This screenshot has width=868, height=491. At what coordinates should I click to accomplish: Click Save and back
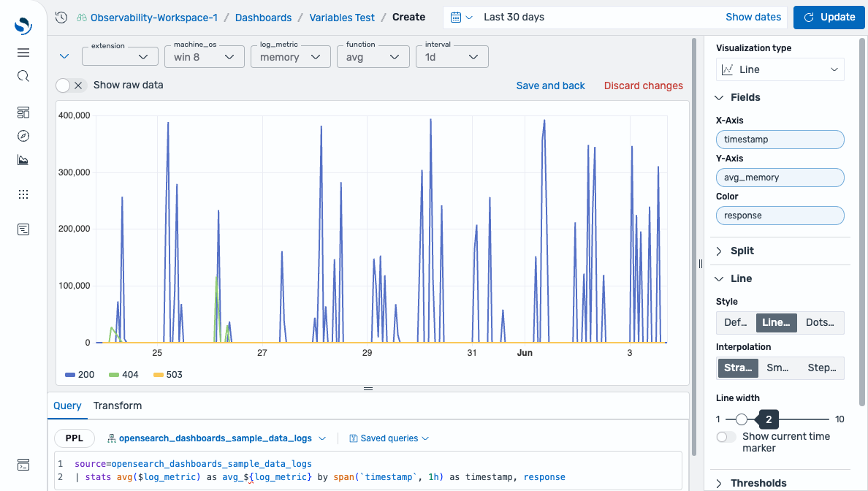[x=551, y=85]
